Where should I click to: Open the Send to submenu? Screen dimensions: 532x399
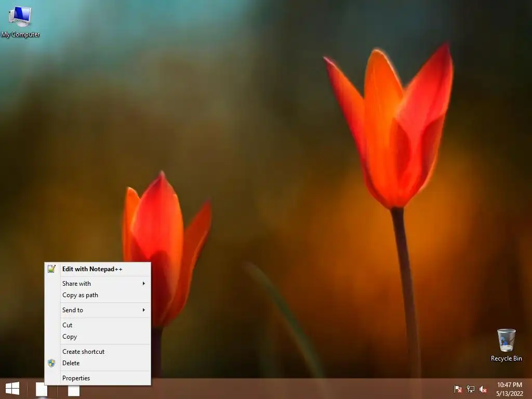(x=97, y=310)
